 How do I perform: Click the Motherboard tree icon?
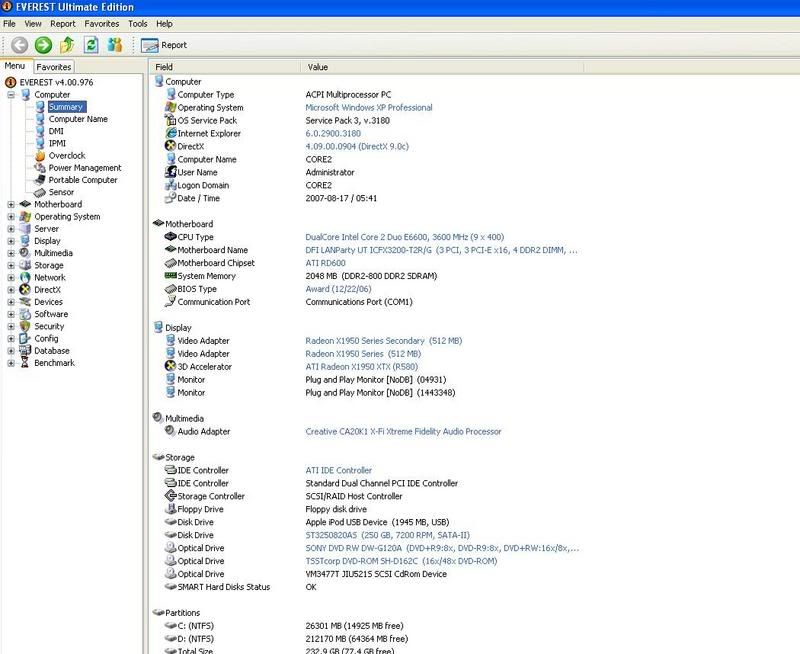[x=25, y=204]
